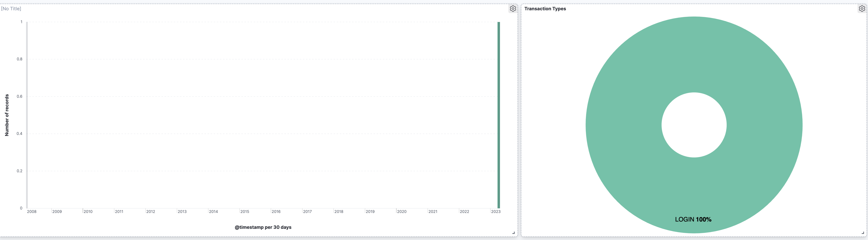The height and width of the screenshot is (240, 868).
Task: Click the 2018 tick on the time axis
Action: pos(339,212)
